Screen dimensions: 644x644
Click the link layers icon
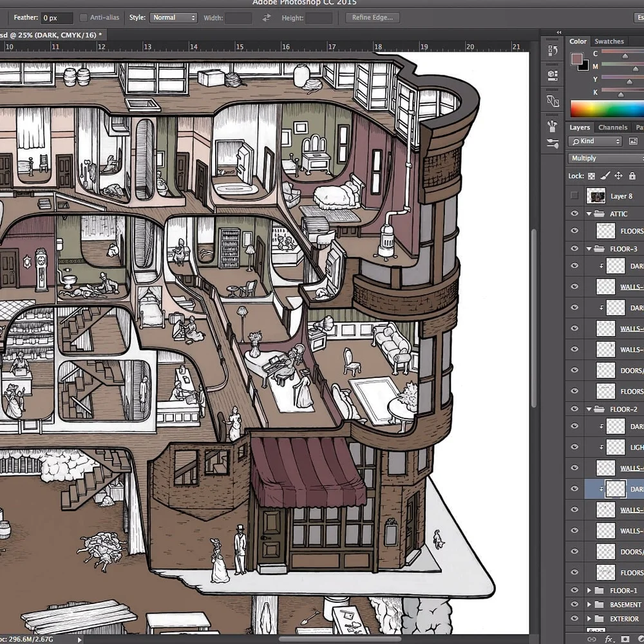pos(592,639)
